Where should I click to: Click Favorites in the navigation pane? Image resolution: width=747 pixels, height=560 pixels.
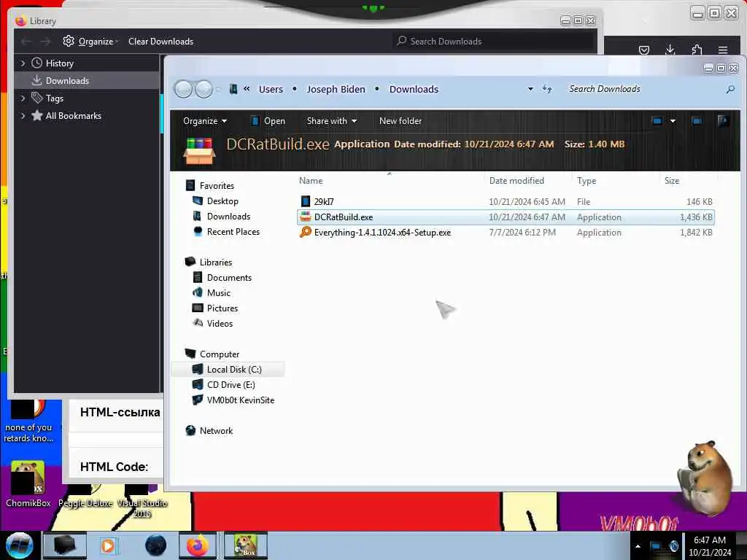(217, 186)
